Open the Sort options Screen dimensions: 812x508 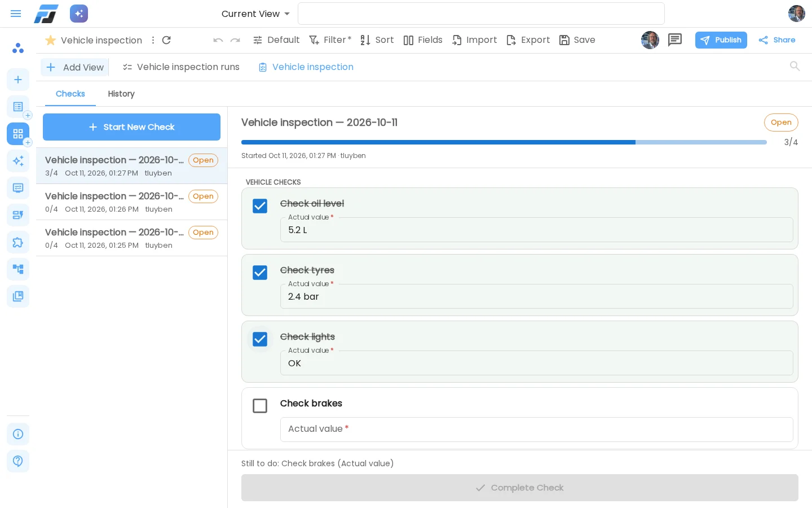pyautogui.click(x=377, y=40)
